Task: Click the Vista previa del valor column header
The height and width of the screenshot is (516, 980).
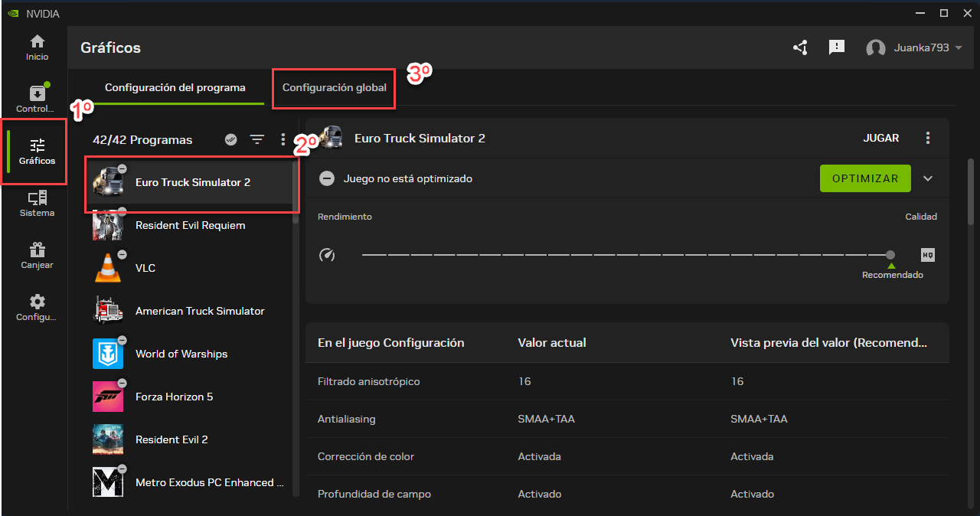Action: 829,343
